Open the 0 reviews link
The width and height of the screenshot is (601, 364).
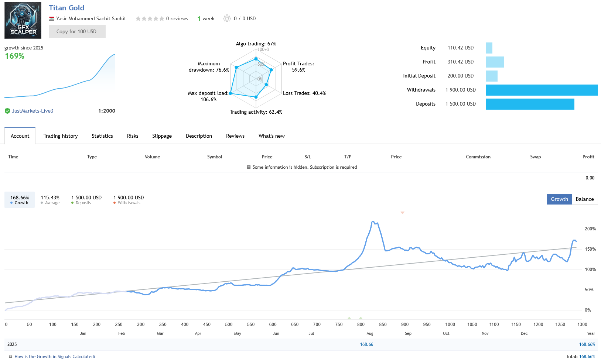(177, 18)
